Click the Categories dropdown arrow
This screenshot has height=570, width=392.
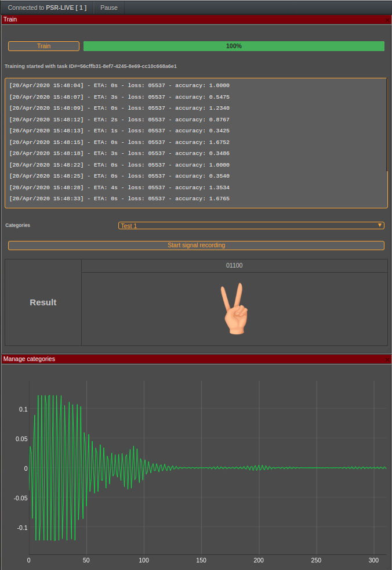tap(380, 225)
